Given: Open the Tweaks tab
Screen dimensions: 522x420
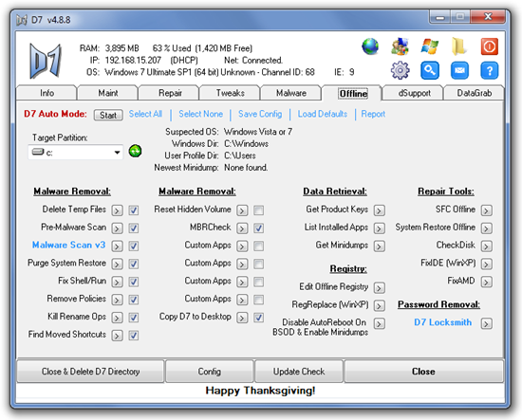Looking at the screenshot, I should pyautogui.click(x=230, y=93).
